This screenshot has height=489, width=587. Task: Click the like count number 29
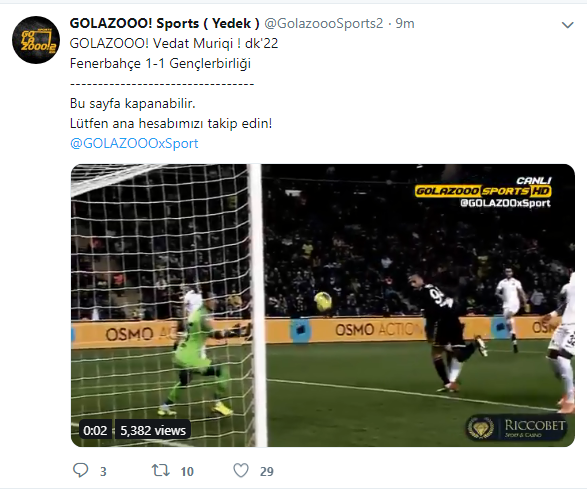tap(267, 471)
